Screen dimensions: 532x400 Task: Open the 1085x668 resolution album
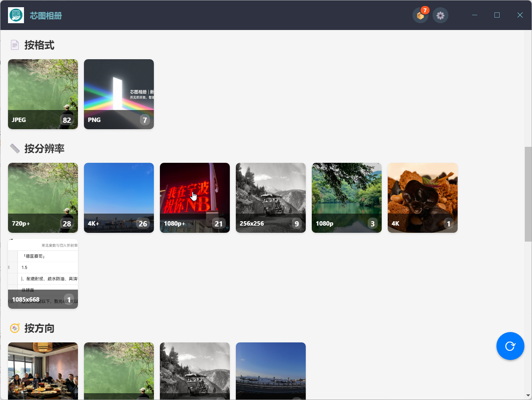[43, 274]
